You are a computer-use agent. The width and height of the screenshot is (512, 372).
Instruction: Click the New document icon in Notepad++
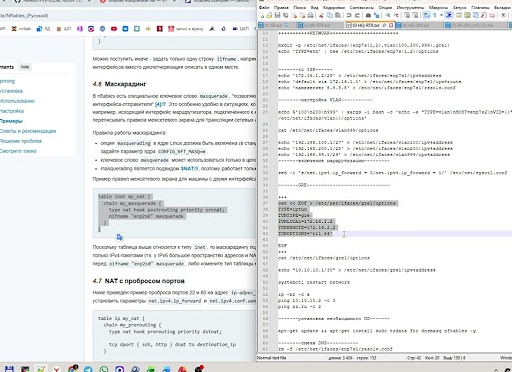click(x=261, y=15)
